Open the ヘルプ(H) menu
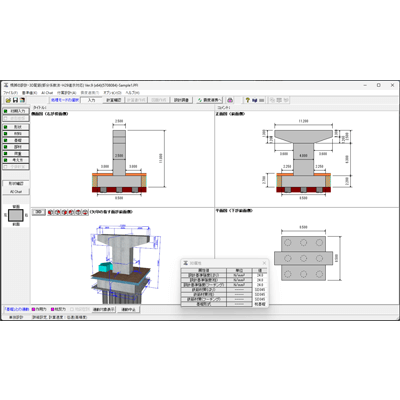The image size is (400, 400). point(132,93)
